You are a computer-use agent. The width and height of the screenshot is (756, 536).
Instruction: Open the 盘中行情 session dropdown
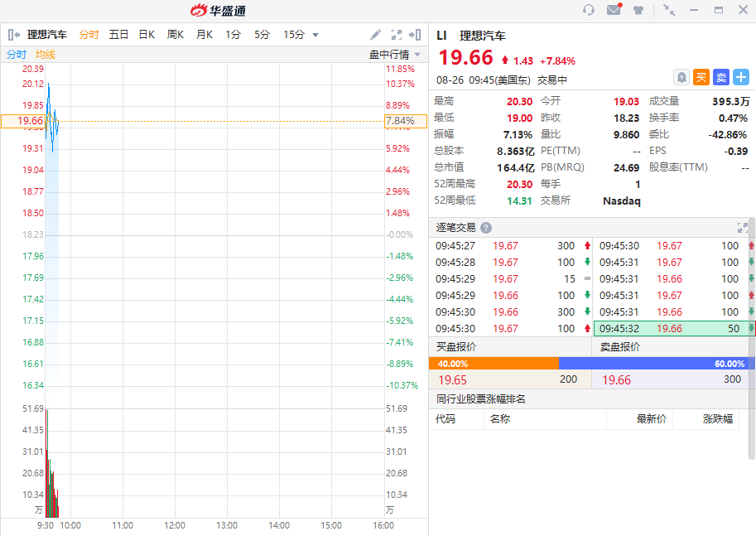point(394,55)
